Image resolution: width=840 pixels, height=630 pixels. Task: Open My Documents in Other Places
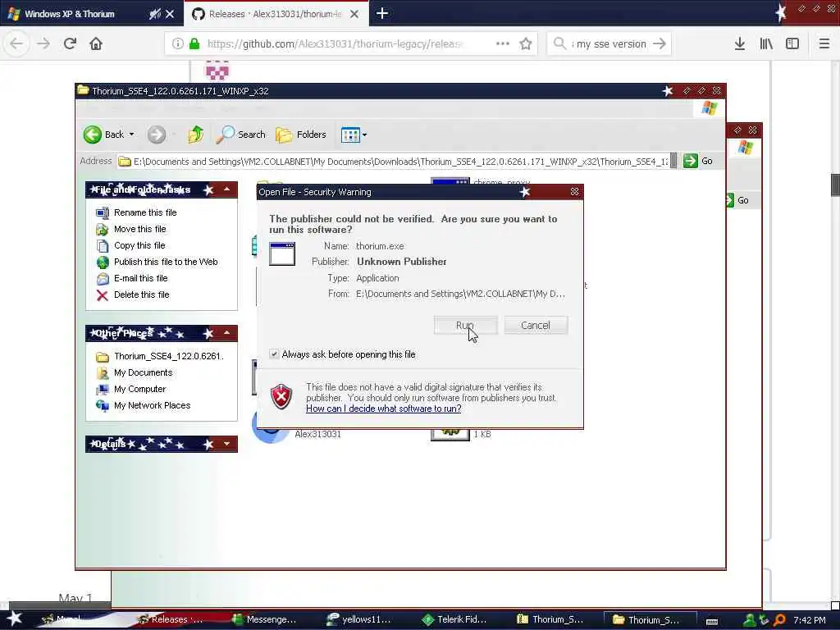point(143,373)
